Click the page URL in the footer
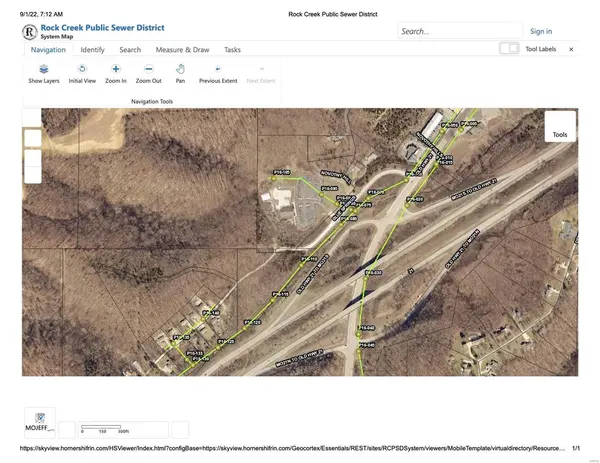 [x=292, y=448]
